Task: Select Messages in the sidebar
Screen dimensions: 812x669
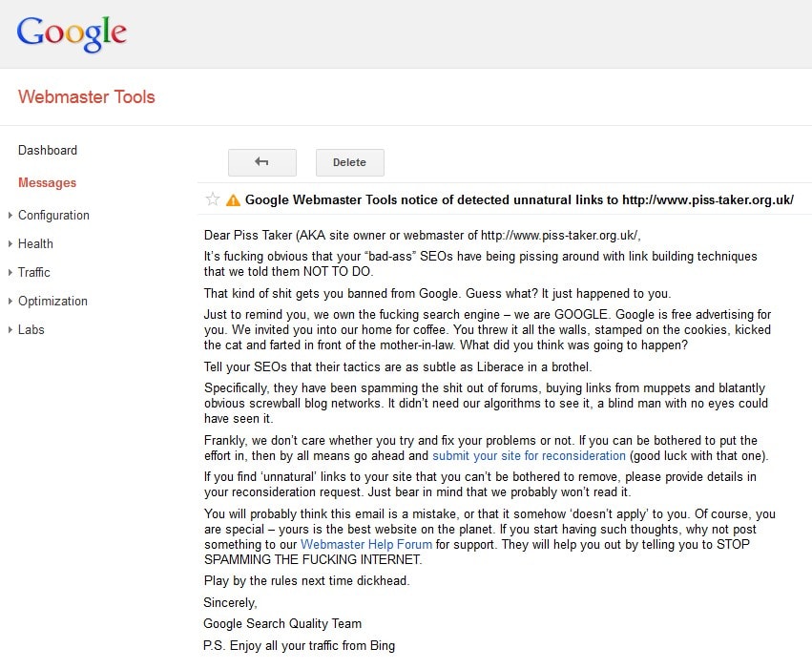Action: click(x=47, y=182)
